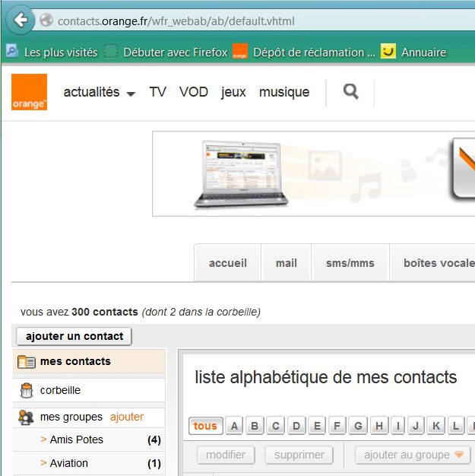
Task: Click 'ajouter un contact' button
Action: [74, 336]
